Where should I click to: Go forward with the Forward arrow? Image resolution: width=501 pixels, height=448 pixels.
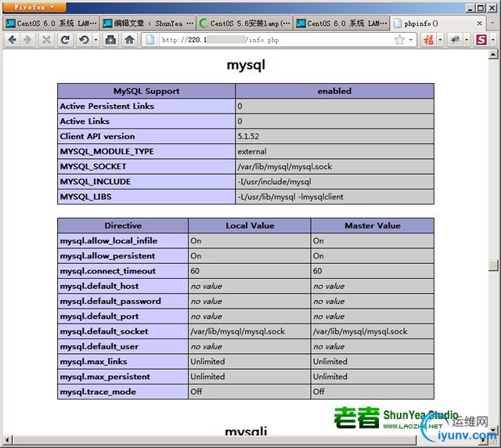[x=28, y=40]
